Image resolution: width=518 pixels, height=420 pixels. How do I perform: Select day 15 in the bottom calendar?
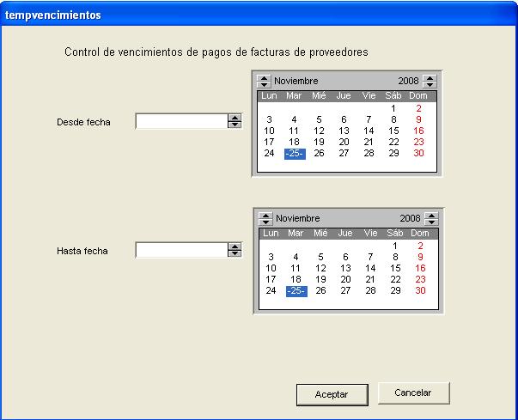[395, 268]
